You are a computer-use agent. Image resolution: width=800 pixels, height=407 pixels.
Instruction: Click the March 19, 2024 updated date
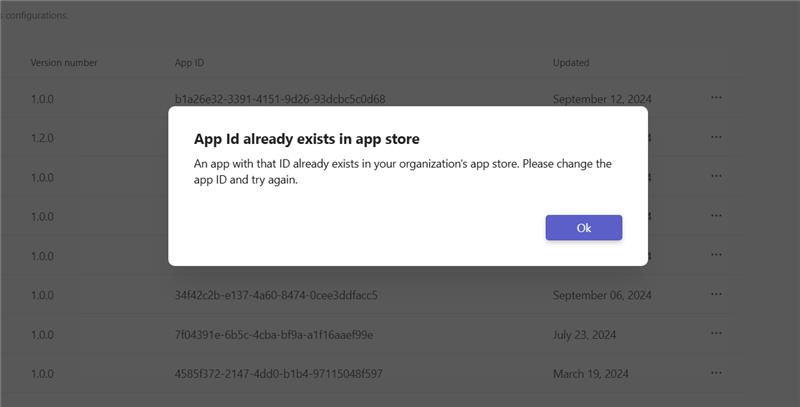pos(591,374)
